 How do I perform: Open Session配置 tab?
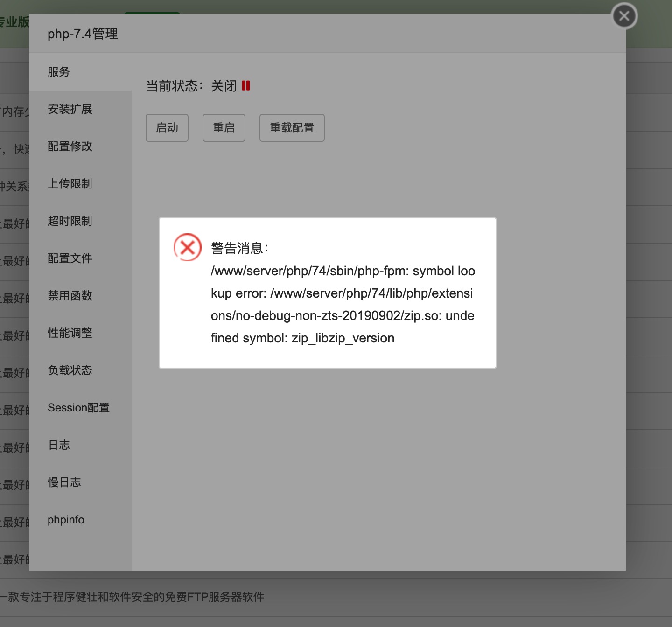80,408
